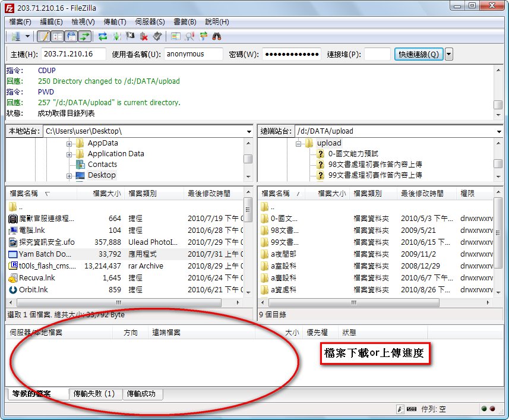Screen dimensions: 509x420
Task: Toggle local directory tree display
Action: [x=58, y=36]
